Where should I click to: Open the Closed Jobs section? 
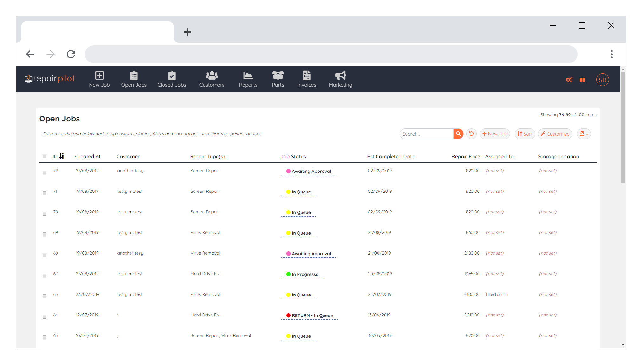pos(172,79)
